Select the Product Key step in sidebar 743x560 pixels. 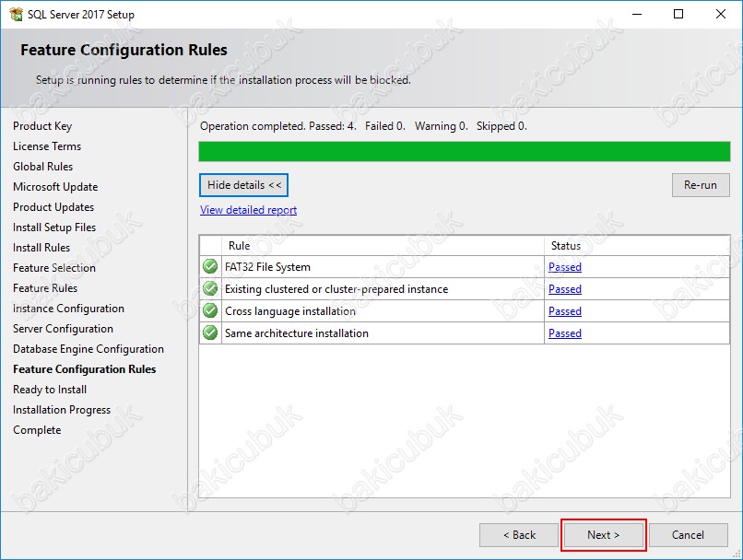click(x=42, y=126)
